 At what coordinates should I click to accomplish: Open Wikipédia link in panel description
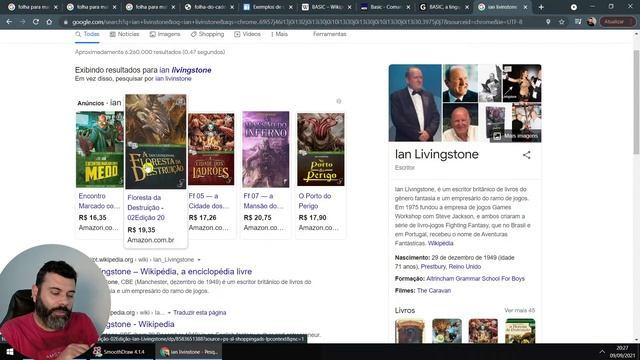pos(440,243)
